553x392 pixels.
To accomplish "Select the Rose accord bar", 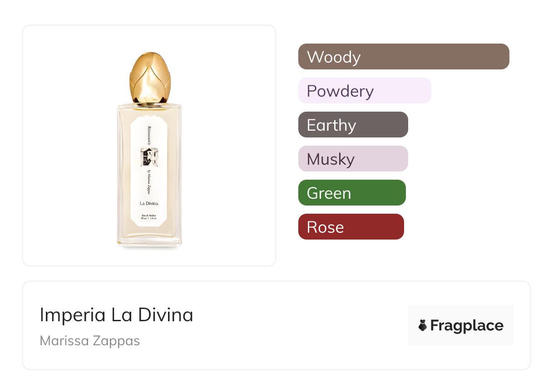I will pos(351,227).
